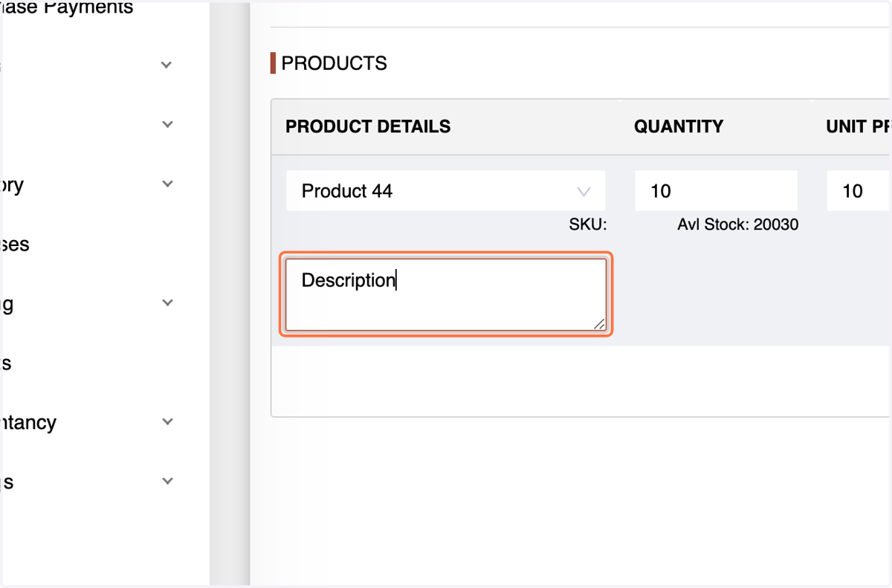Click the PRODUCT DETAILS column header
The image size is (892, 588).
click(x=368, y=126)
